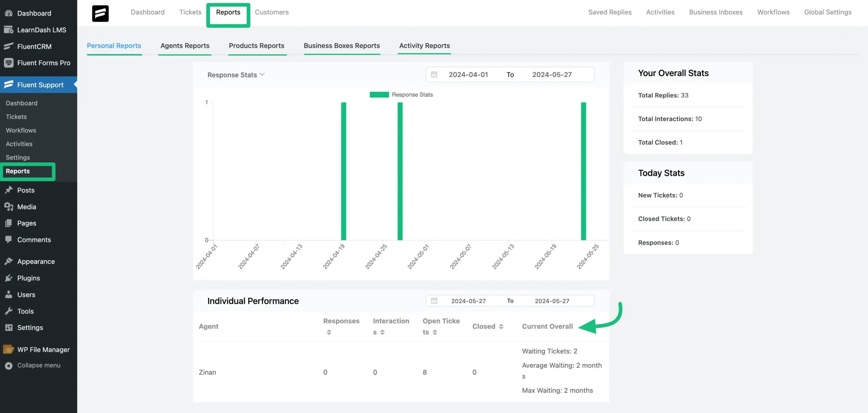Image resolution: width=868 pixels, height=413 pixels.
Task: Open Workflows submenu item in sidebar
Action: 21,130
